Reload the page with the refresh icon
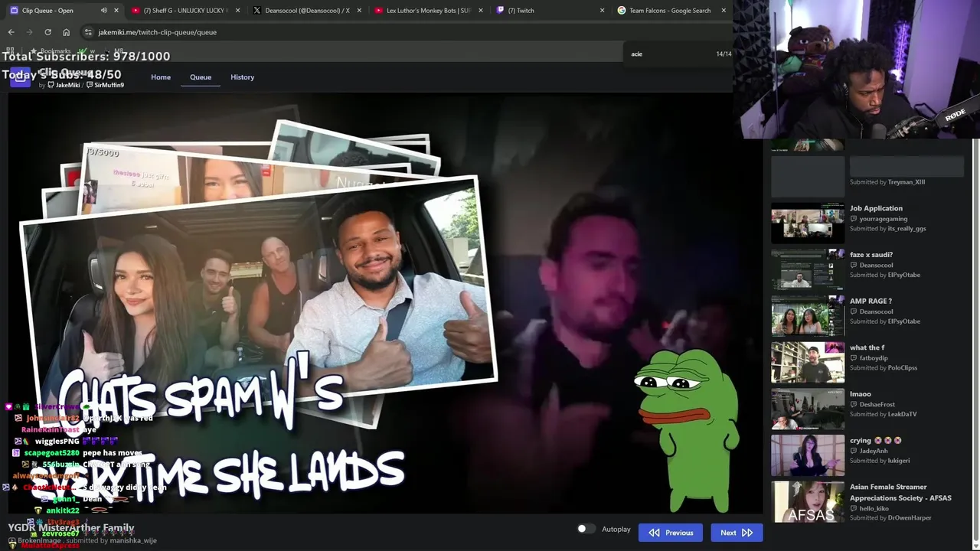This screenshot has width=980, height=551. coord(47,32)
